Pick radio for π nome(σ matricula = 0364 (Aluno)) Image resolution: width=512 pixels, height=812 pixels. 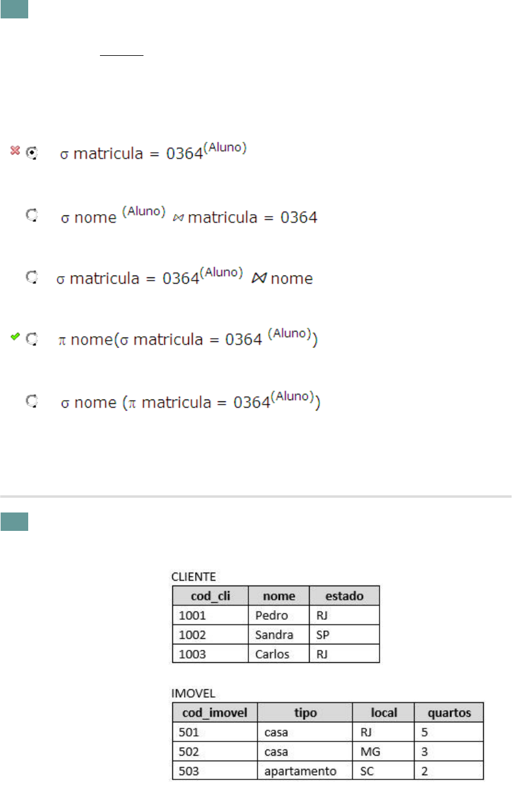tap(32, 338)
